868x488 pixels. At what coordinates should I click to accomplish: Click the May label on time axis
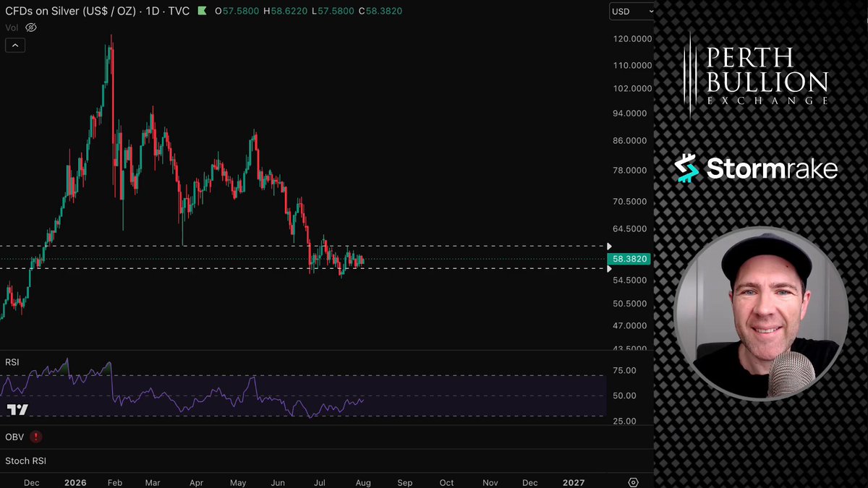coord(239,482)
